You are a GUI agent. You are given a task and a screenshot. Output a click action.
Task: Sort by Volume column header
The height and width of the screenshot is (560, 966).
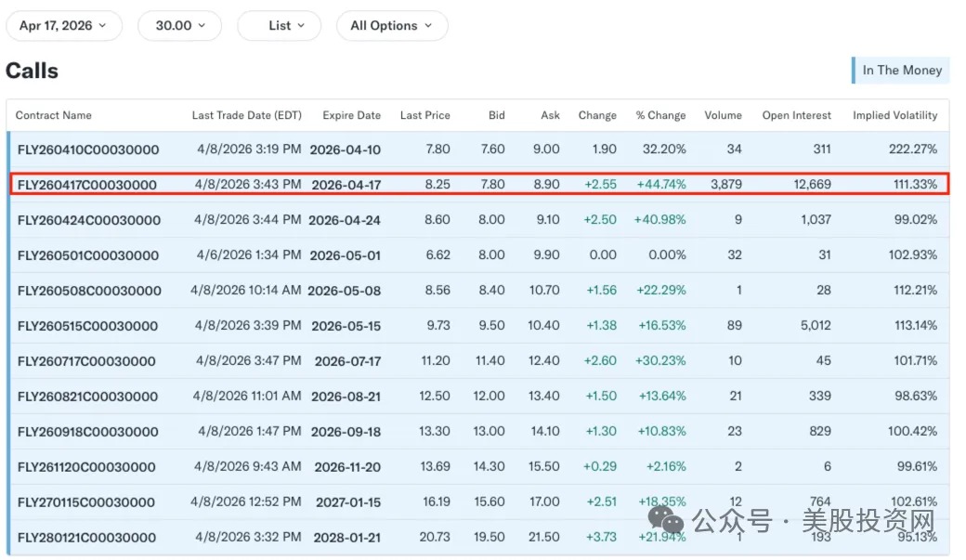tap(724, 115)
